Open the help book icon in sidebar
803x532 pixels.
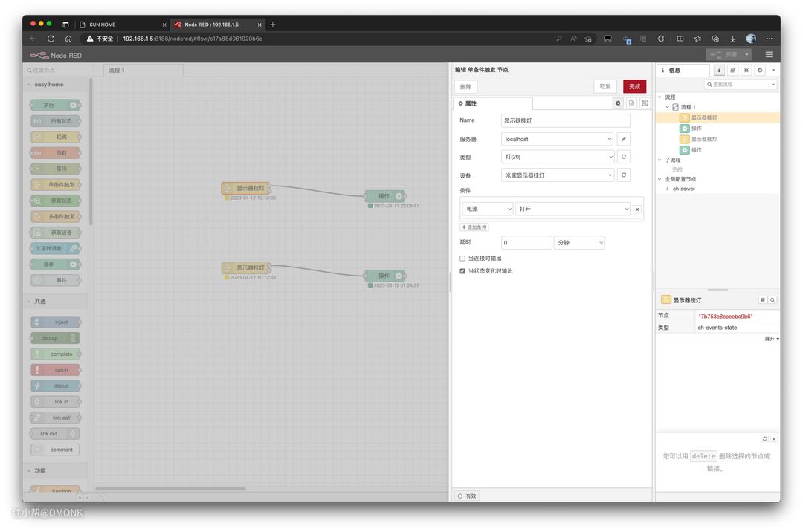coord(732,70)
